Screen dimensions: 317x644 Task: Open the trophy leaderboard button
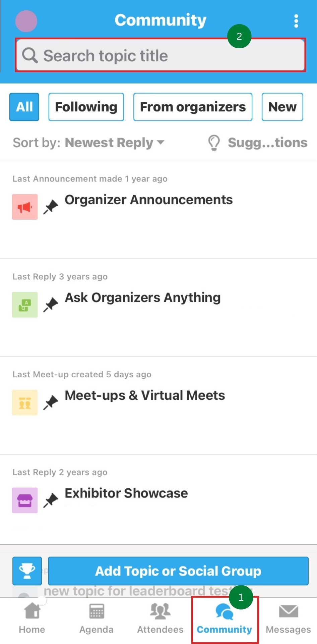[27, 571]
